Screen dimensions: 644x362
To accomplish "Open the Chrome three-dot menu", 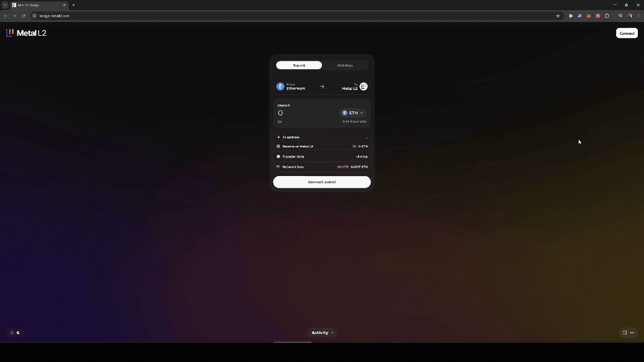I will tap(638, 16).
